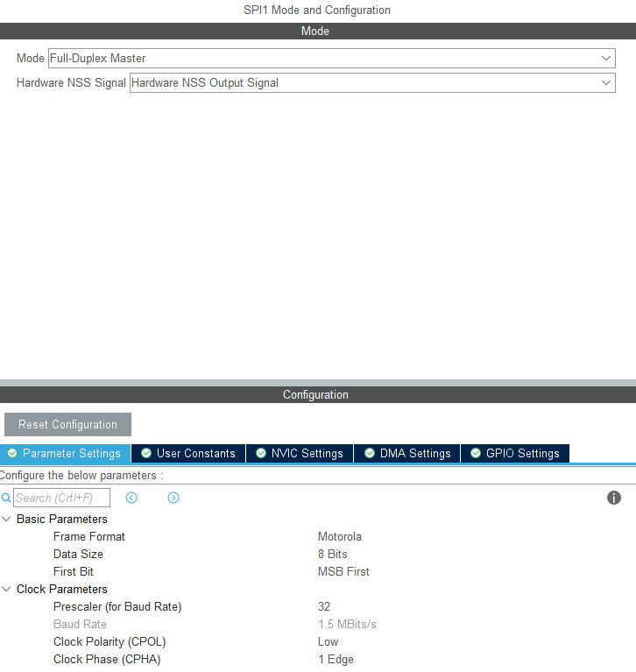Click the Frame Format parameter label

(88, 536)
